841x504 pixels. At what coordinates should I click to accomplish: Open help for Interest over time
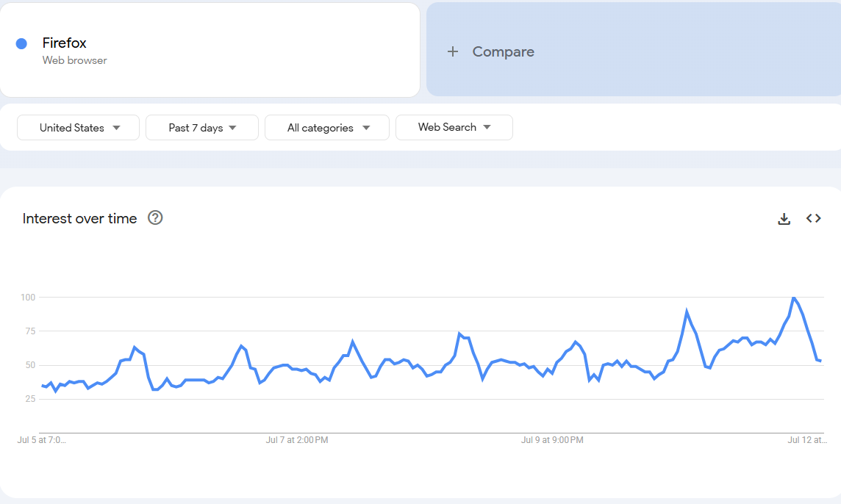coord(155,217)
